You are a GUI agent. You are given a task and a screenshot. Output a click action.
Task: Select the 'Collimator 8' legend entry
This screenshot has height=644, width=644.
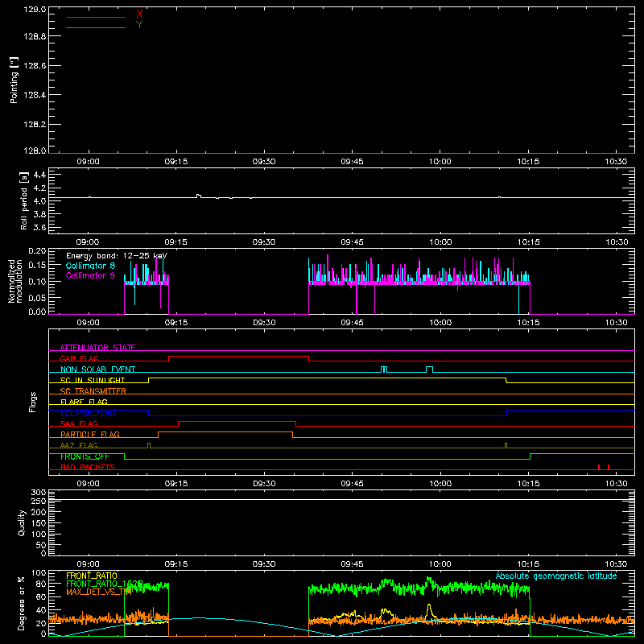pos(90,266)
